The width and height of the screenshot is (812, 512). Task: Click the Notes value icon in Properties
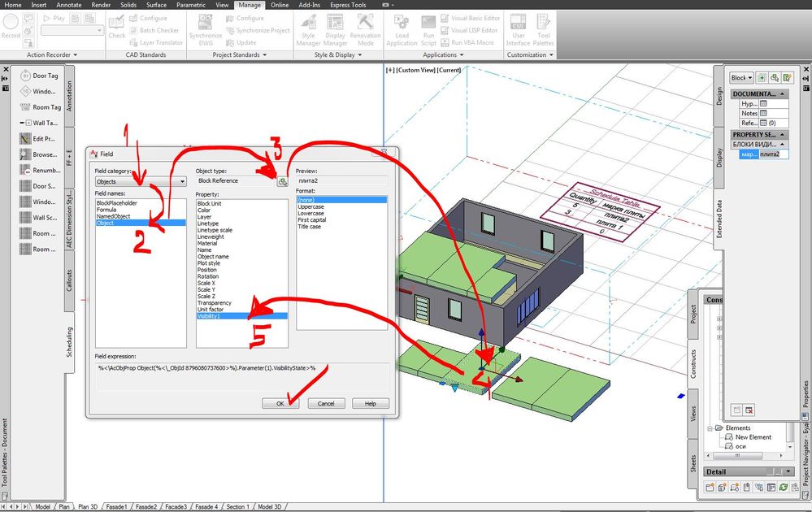coord(763,114)
